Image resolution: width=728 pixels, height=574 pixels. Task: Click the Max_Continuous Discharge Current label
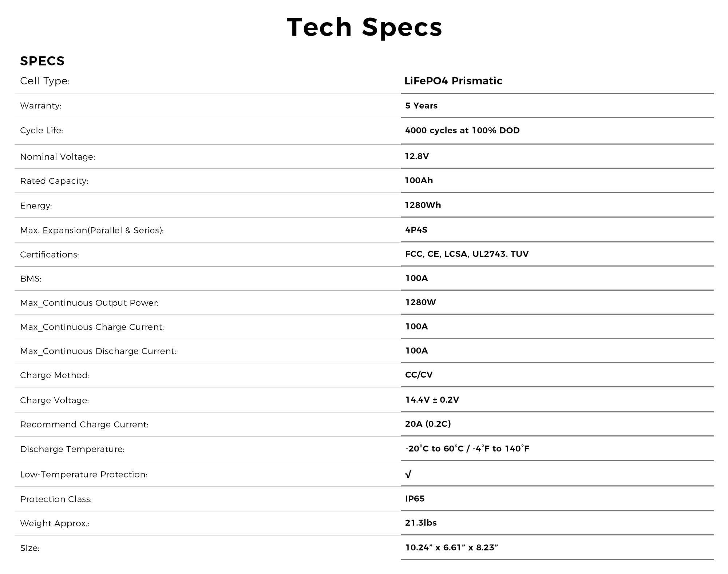coord(98,351)
